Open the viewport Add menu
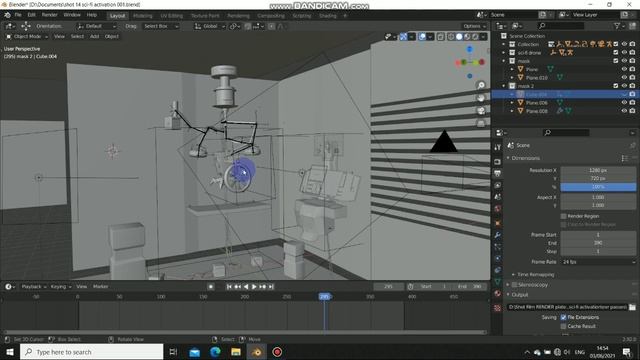Image resolution: width=640 pixels, height=360 pixels. pos(94,37)
